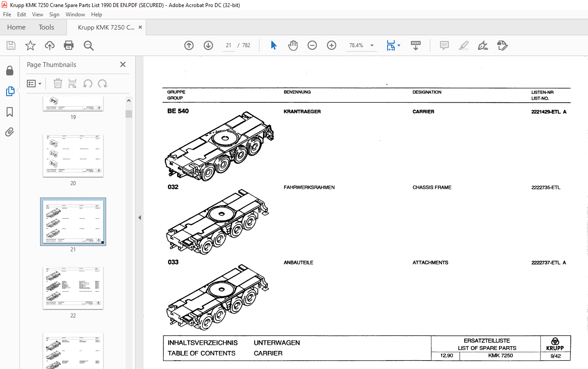Zoom out with the minus circle icon
588x369 pixels.
coord(312,45)
